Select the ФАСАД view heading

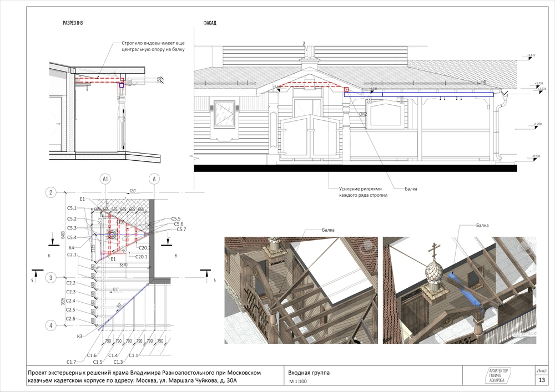pos(211,24)
